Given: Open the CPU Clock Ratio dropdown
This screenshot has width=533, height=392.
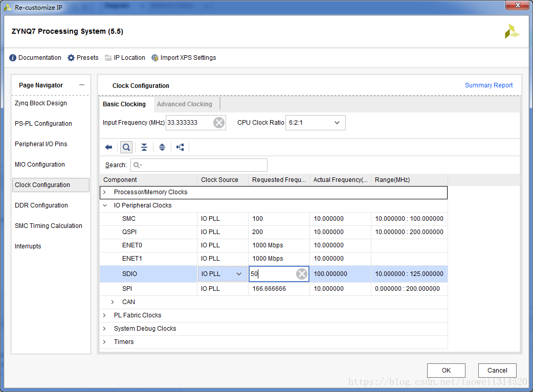Looking at the screenshot, I should pos(316,123).
